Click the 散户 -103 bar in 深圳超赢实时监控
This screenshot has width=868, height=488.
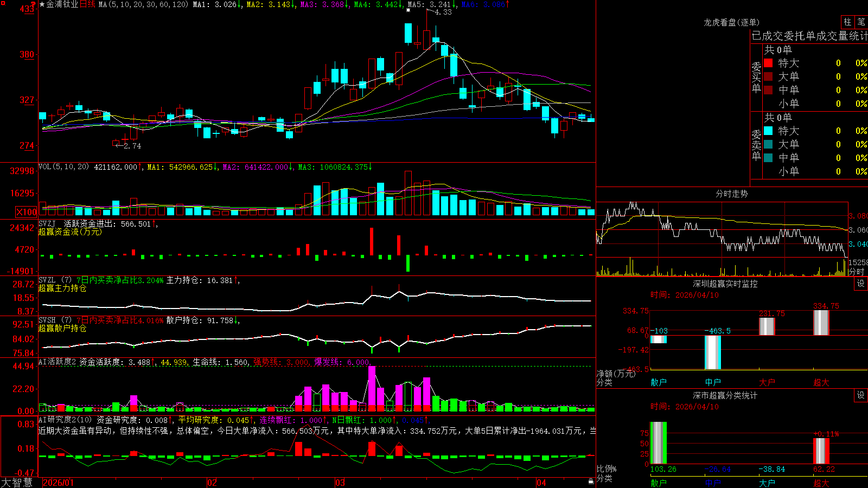point(659,339)
